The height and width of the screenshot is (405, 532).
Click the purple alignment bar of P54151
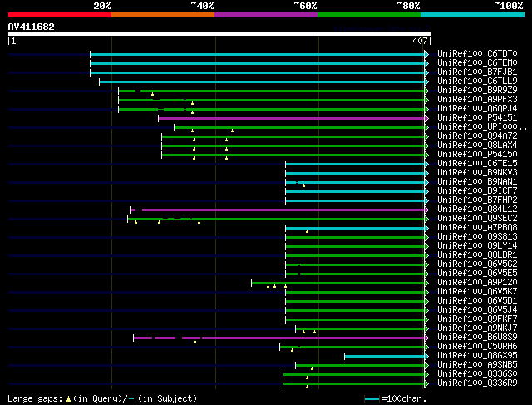tap(292, 118)
